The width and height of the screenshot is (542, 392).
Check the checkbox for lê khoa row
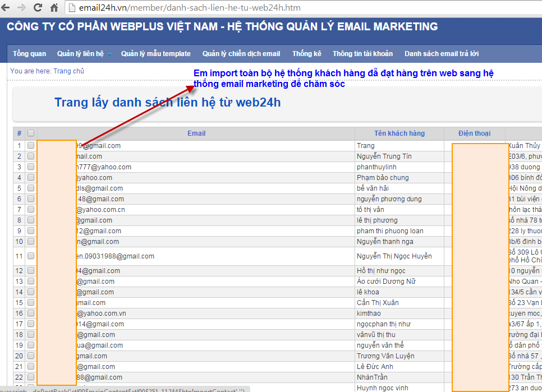tap(31, 292)
